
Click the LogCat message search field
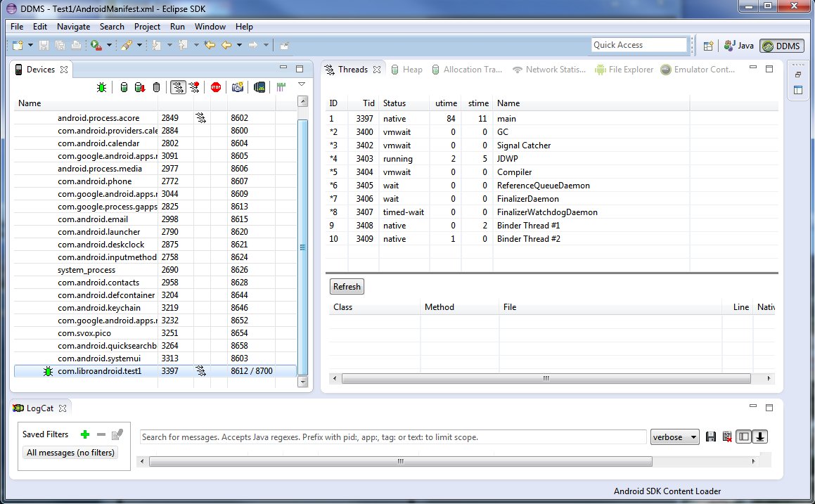(393, 437)
